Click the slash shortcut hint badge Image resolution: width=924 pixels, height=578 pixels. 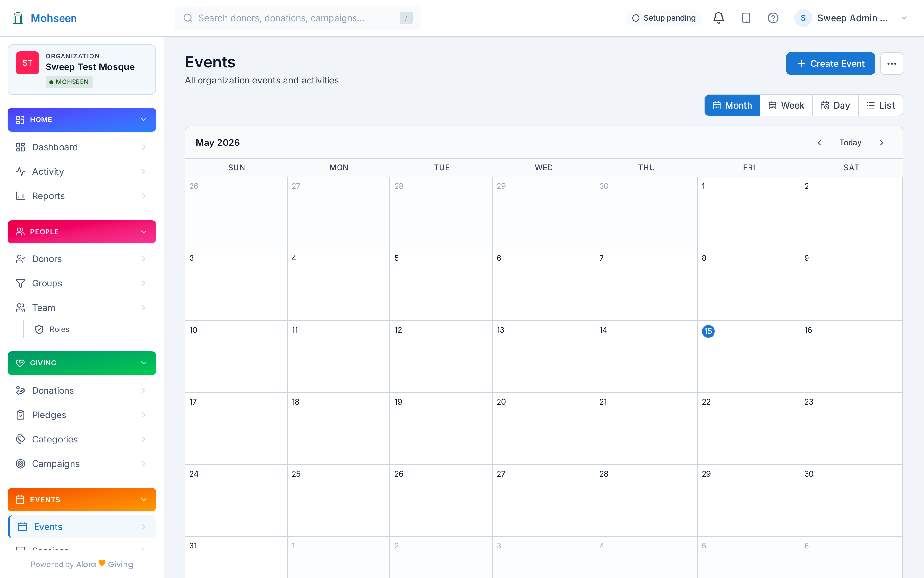[406, 18]
